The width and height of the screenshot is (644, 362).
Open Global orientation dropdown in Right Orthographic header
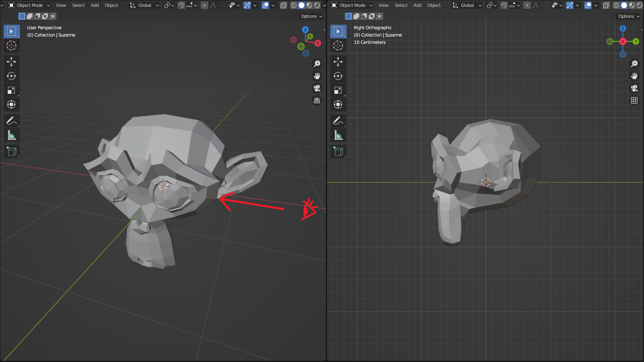pyautogui.click(x=467, y=5)
